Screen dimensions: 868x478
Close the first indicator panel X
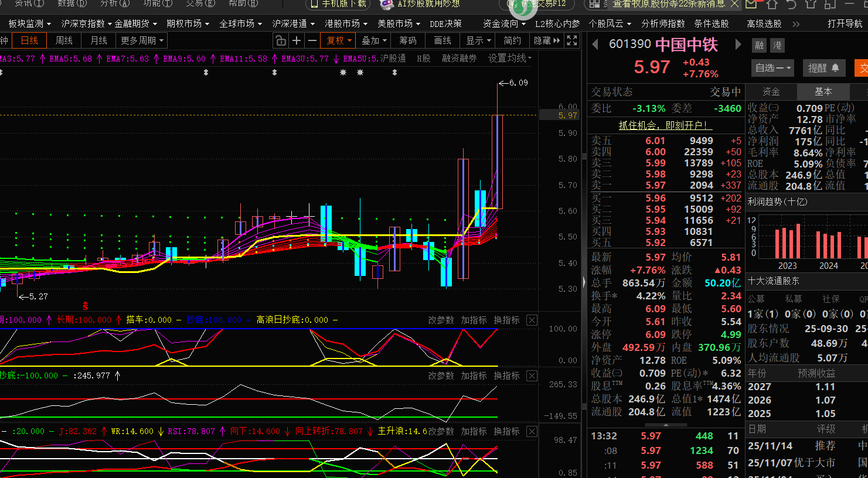(532, 320)
